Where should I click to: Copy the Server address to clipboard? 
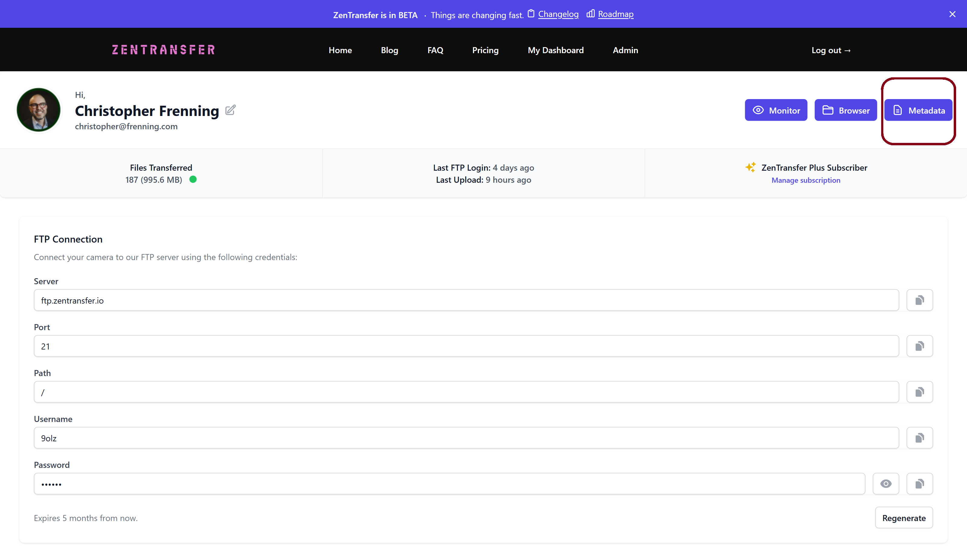[920, 300]
